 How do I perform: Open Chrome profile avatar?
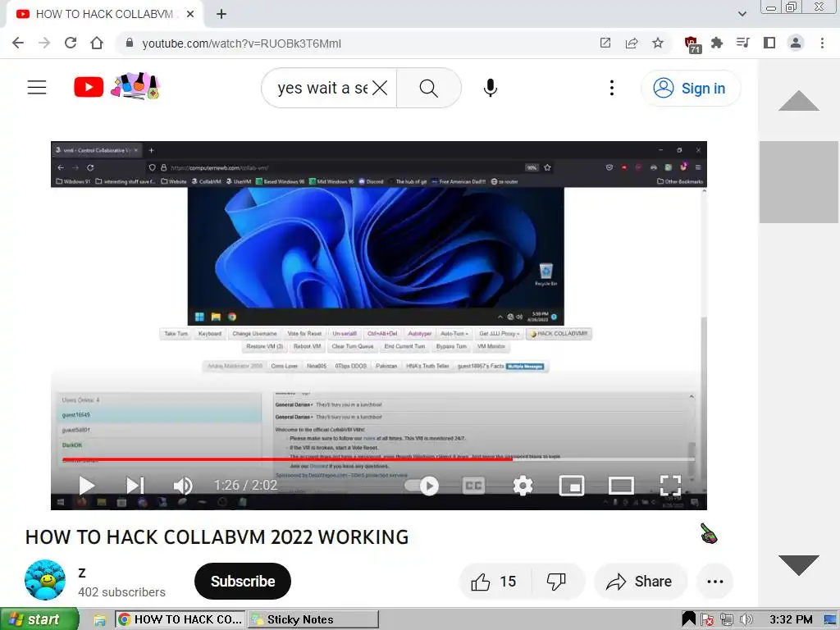pos(796,43)
